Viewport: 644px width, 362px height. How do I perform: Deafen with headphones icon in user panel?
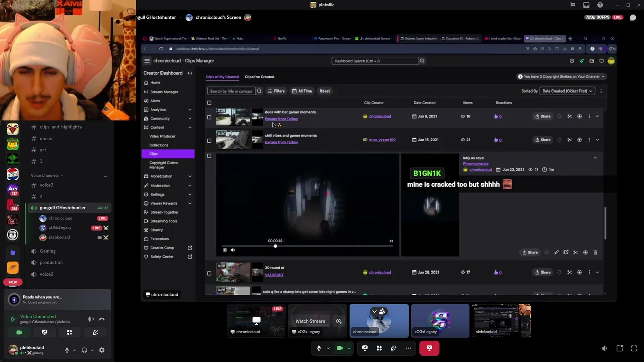[84, 350]
